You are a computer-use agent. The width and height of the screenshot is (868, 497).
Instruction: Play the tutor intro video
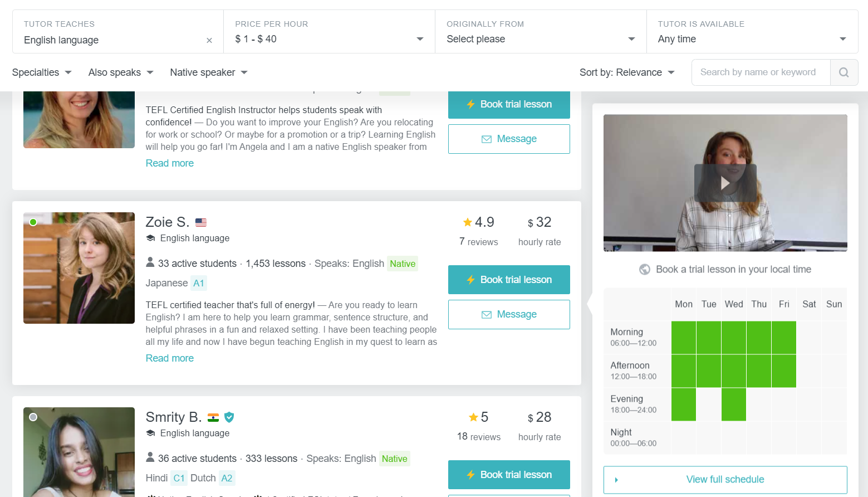pyautogui.click(x=725, y=183)
